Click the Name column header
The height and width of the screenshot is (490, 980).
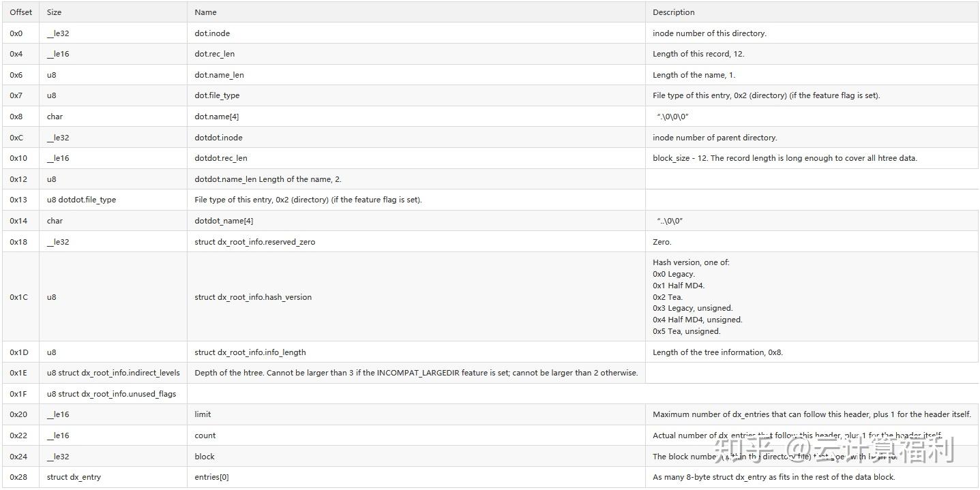click(205, 12)
